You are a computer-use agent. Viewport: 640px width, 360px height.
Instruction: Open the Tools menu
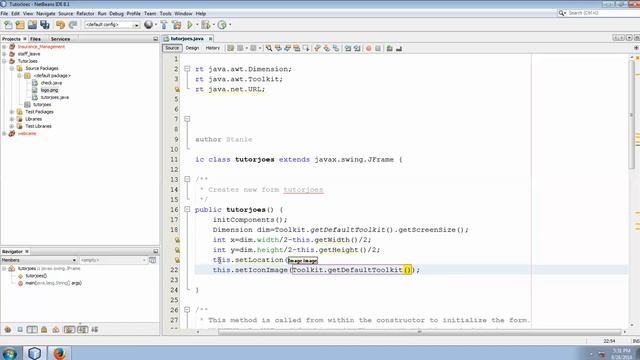pyautogui.click(x=165, y=13)
